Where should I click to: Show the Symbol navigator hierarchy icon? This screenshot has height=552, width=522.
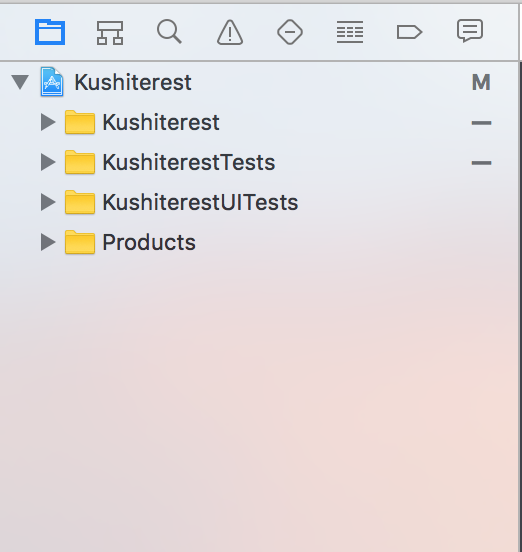(110, 33)
